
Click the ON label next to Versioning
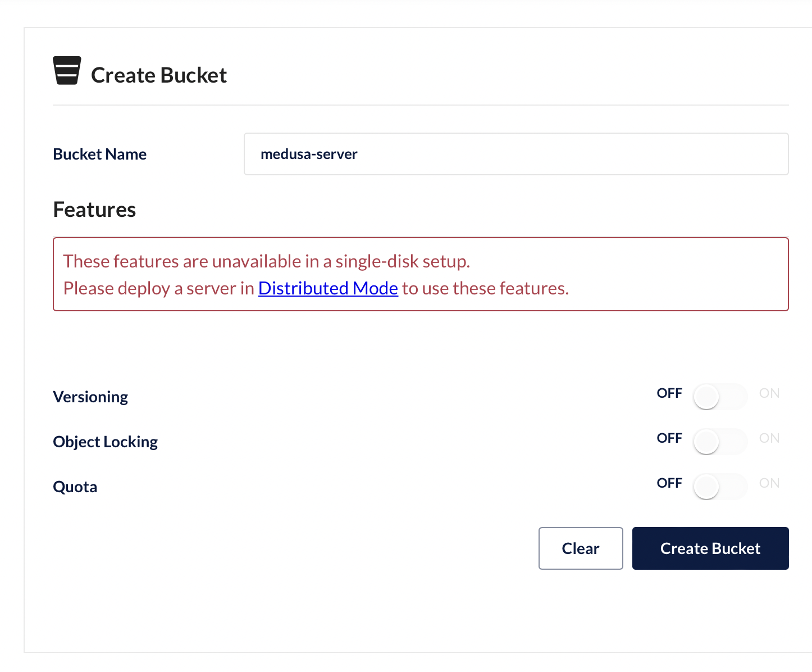coord(769,393)
